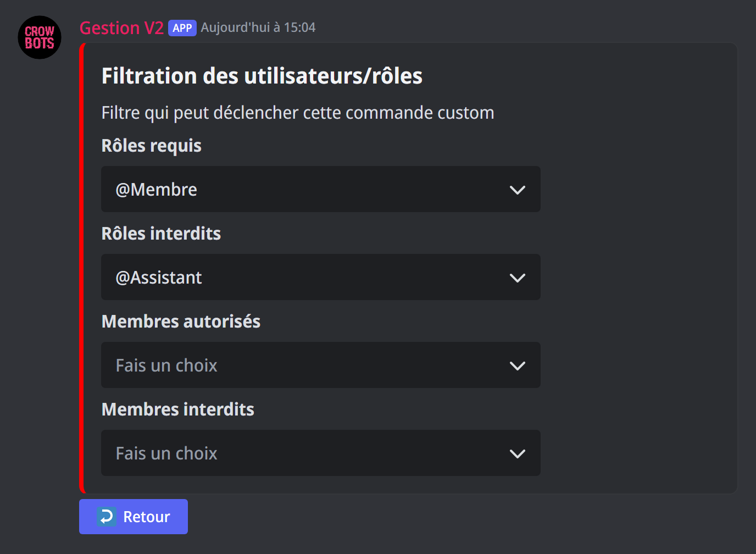Open the Membres autorisés Fais un choix dropdown
Image resolution: width=756 pixels, height=554 pixels.
(321, 365)
